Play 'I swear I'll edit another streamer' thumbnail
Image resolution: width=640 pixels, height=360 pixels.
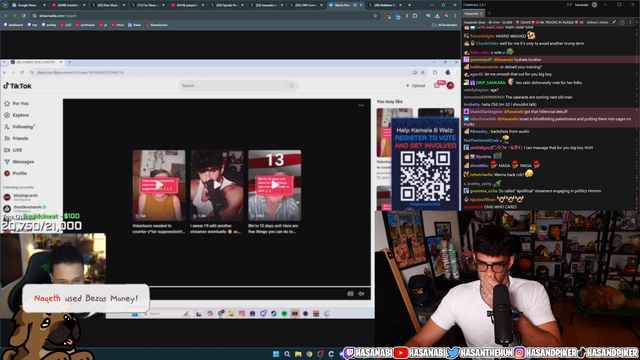point(217,185)
